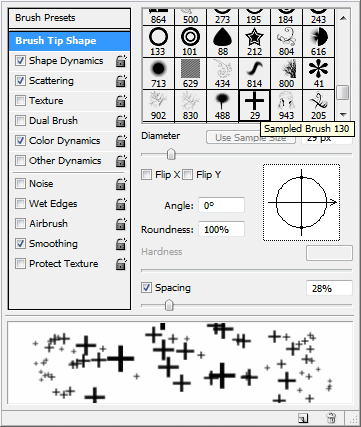
Task: Select the asterisk brush 41
Action: (x=318, y=73)
